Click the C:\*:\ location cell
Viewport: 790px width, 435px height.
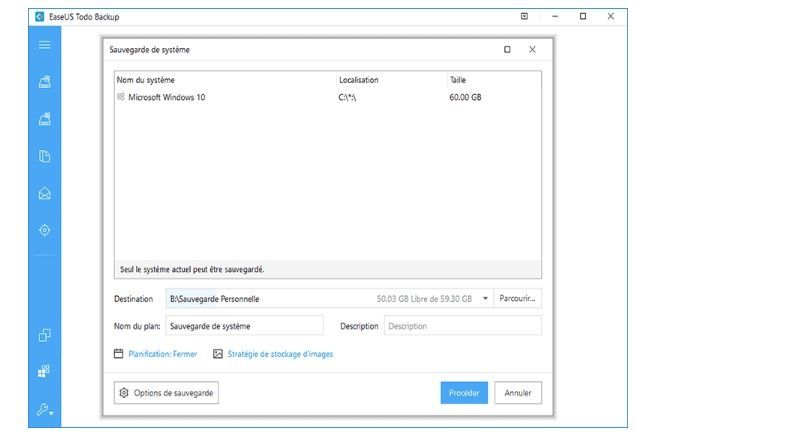coord(347,97)
